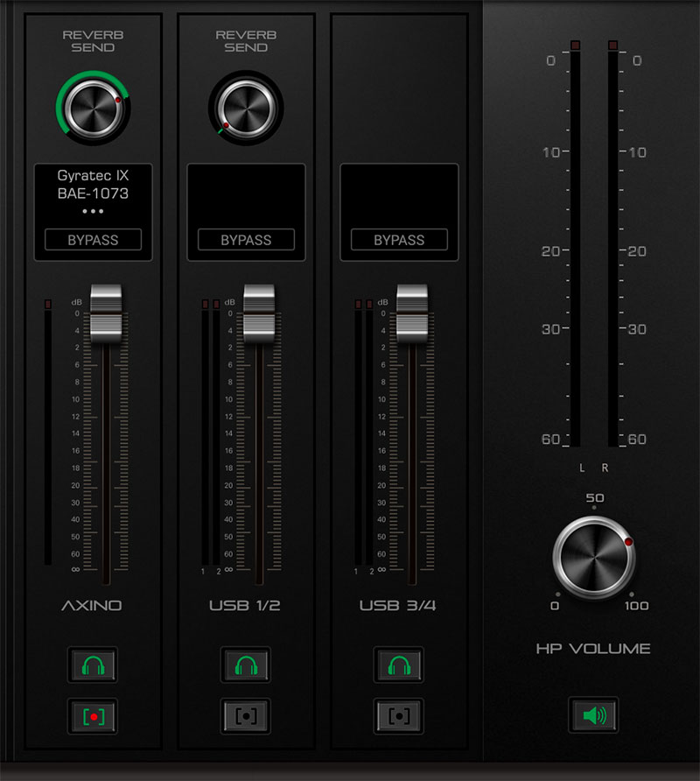Expand the three-dots menu under BAE-1073
This screenshot has width=700, height=781.
point(93,213)
